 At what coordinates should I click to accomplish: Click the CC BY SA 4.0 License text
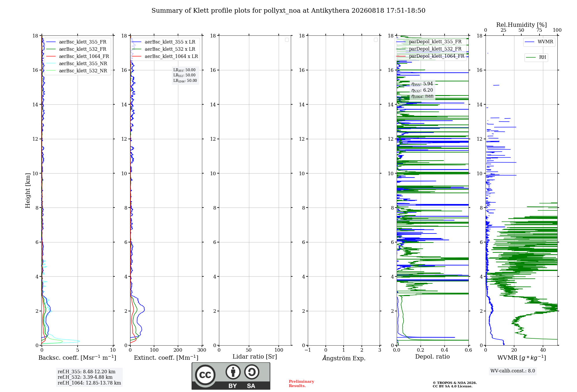[452, 386]
